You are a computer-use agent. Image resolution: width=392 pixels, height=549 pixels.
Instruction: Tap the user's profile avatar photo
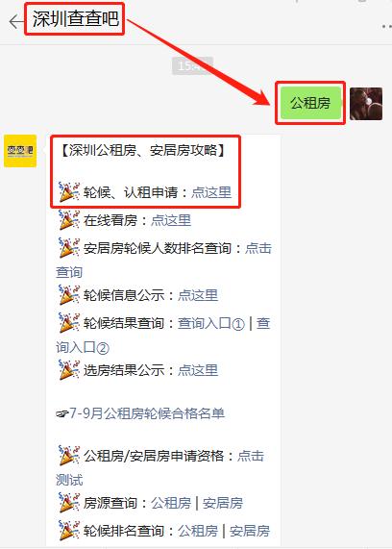pyautogui.click(x=366, y=104)
